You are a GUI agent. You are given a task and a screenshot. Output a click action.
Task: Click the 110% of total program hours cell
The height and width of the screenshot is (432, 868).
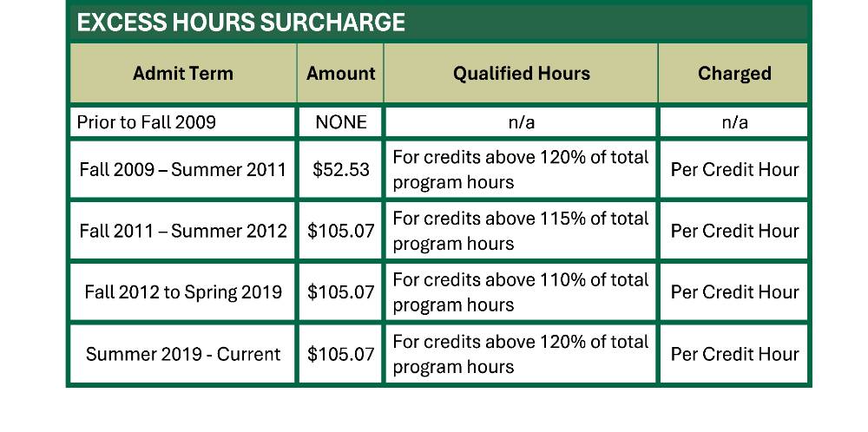coord(521,292)
